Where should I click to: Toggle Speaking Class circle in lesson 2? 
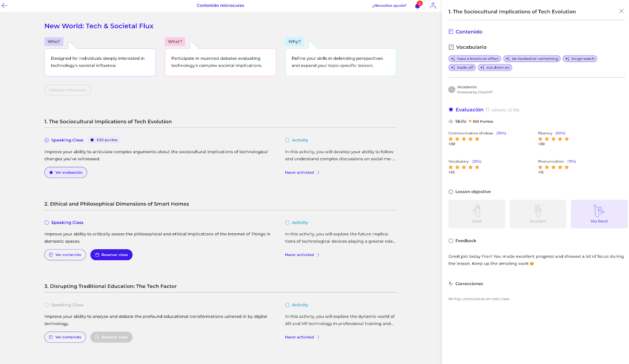[47, 223]
